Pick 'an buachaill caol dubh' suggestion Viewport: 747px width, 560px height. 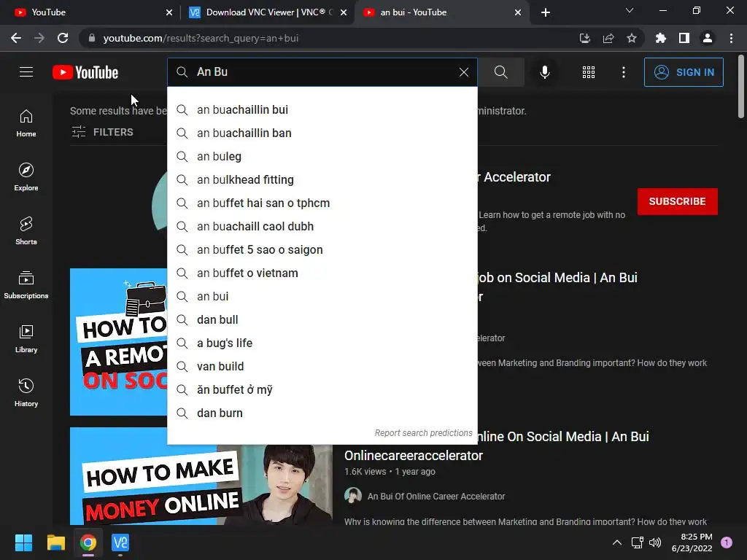(x=322, y=226)
